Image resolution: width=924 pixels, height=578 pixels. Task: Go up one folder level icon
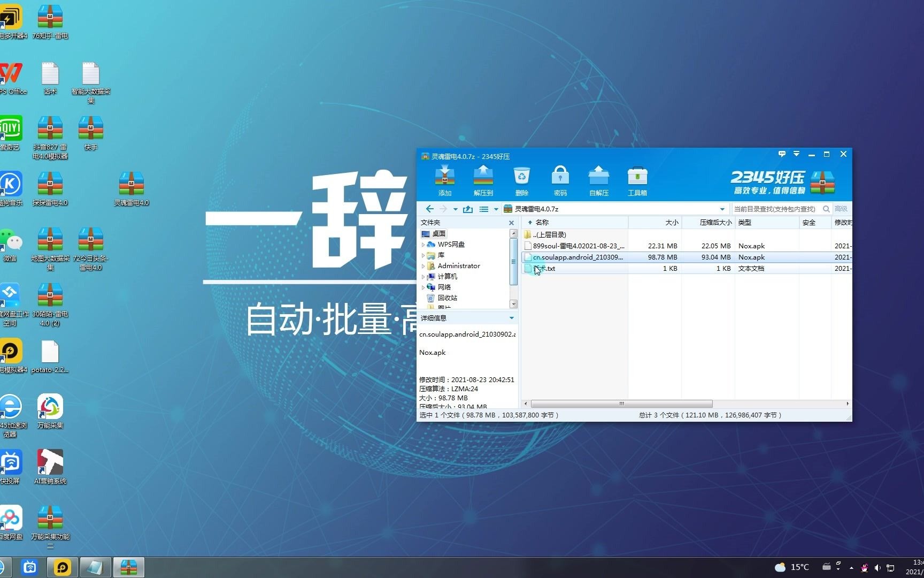(x=468, y=209)
